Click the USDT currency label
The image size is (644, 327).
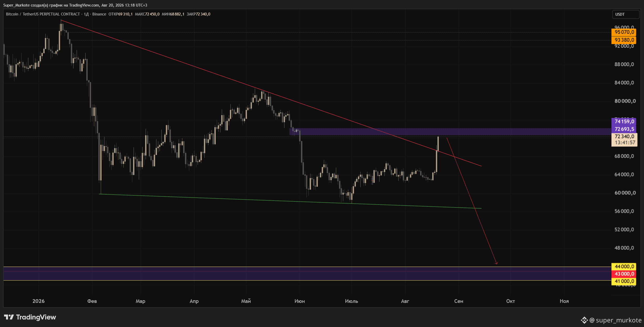625,14
